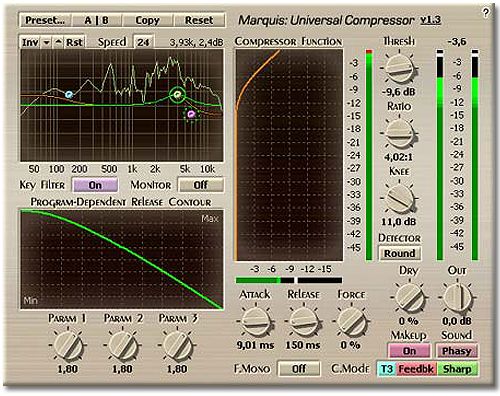
Task: Click the 0 % dry value
Action: [x=408, y=321]
